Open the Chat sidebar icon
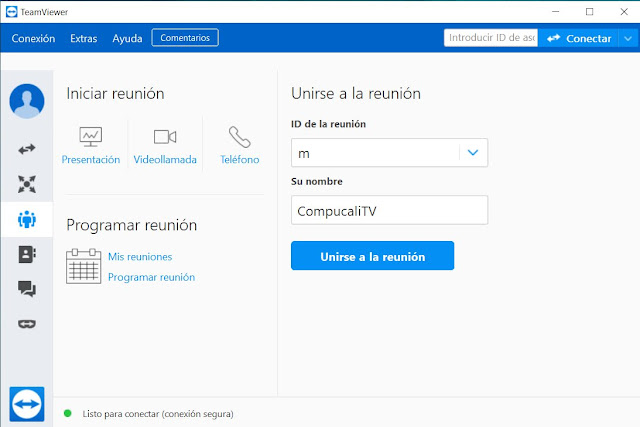The width and height of the screenshot is (640, 427). pyautogui.click(x=27, y=289)
